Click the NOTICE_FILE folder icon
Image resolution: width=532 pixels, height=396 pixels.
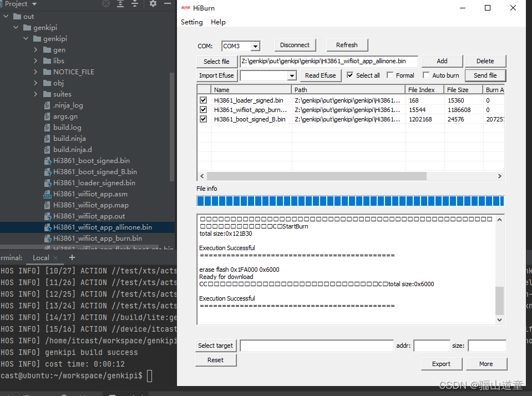click(x=47, y=72)
